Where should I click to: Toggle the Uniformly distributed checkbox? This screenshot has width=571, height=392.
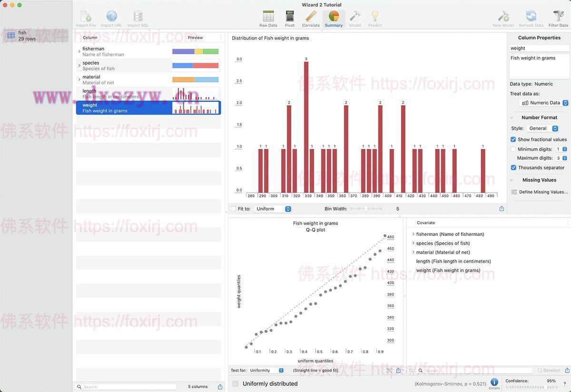click(236, 383)
